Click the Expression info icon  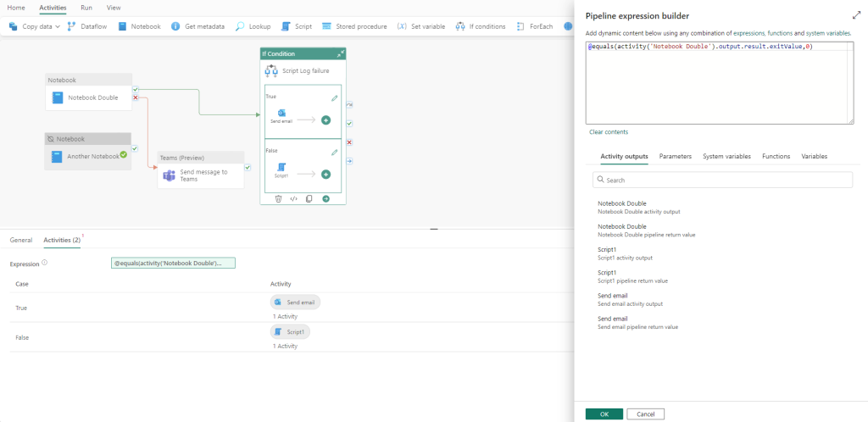pos(45,263)
